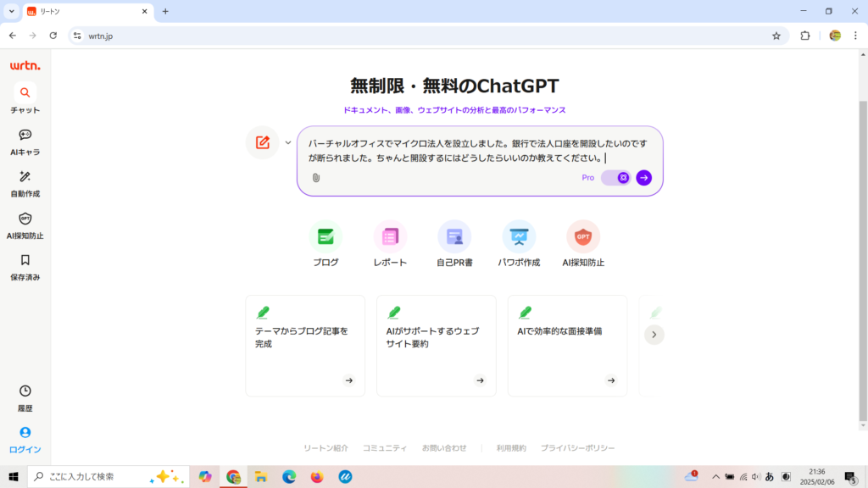The width and height of the screenshot is (868, 488).
Task: Open 保存済み saved items in sidebar
Action: [25, 266]
